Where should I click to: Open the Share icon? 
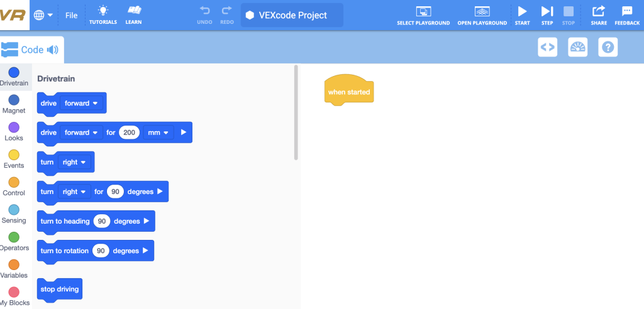pos(599,11)
